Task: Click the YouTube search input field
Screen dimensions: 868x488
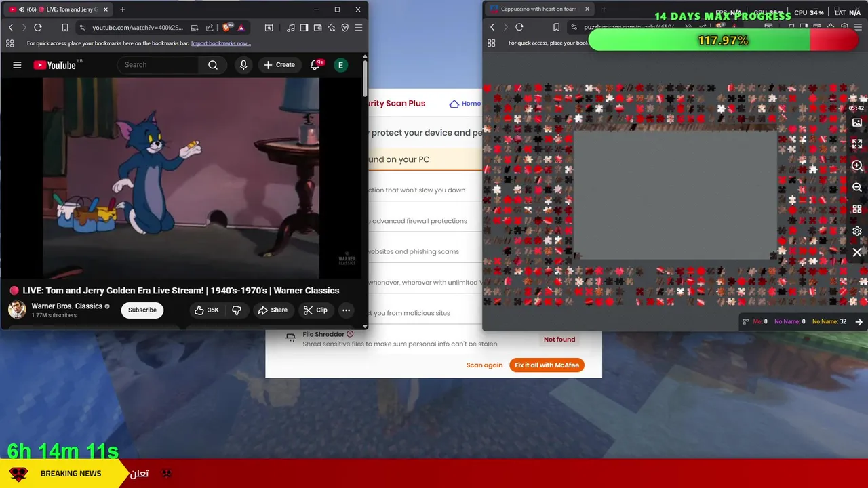Action: click(x=158, y=65)
